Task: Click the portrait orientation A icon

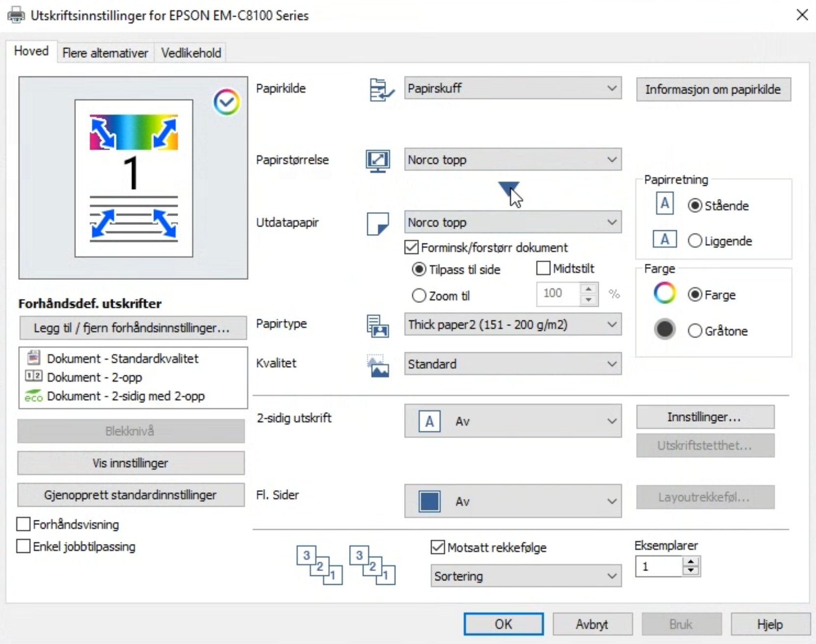Action: pos(664,203)
